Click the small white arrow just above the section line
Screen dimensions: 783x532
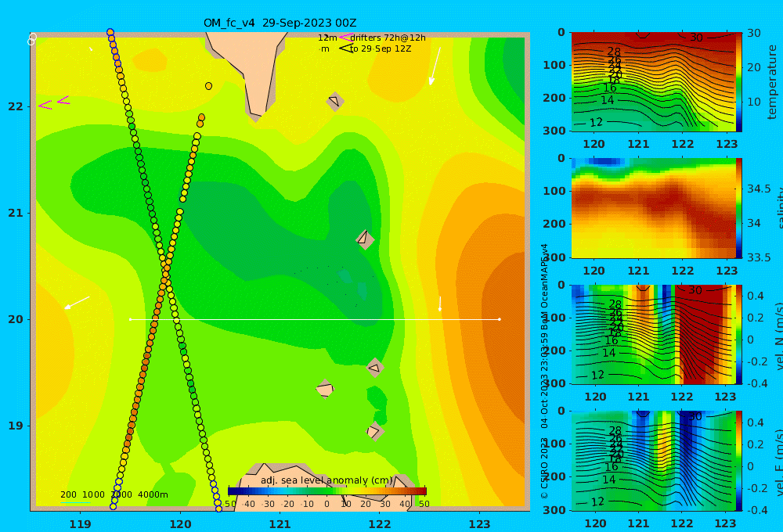440,304
